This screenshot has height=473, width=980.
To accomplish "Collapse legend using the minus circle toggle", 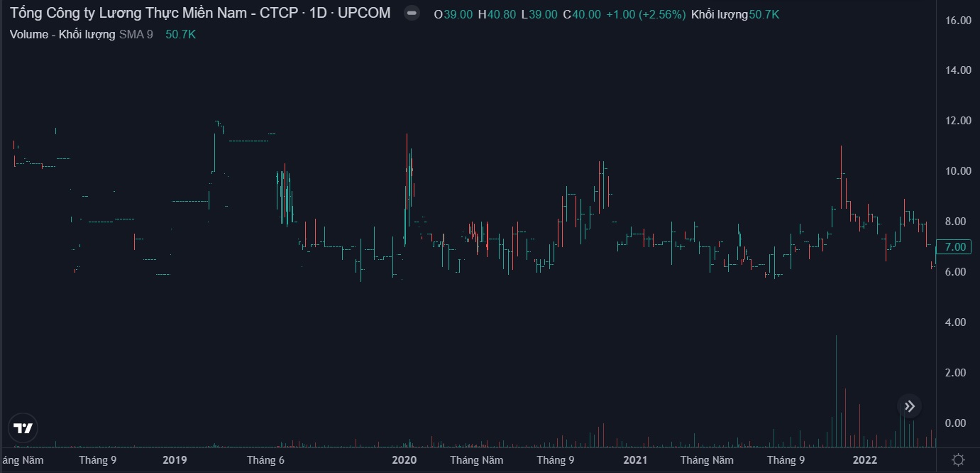I will 411,13.
